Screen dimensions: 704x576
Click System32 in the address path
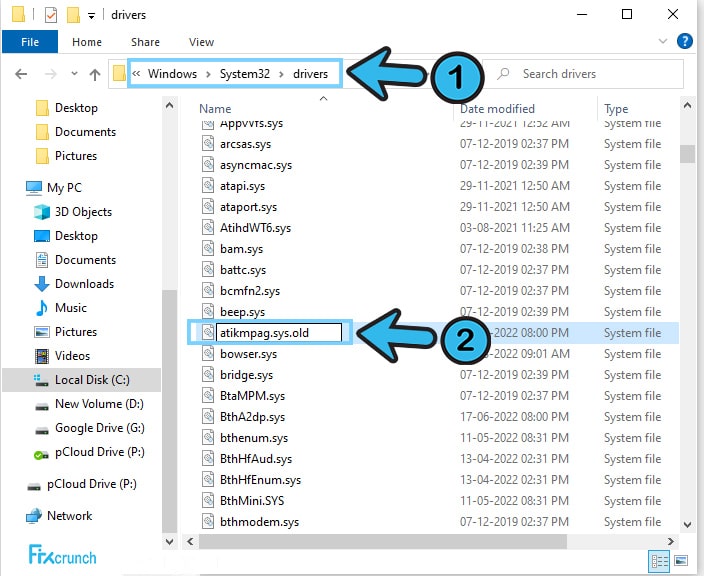click(245, 74)
